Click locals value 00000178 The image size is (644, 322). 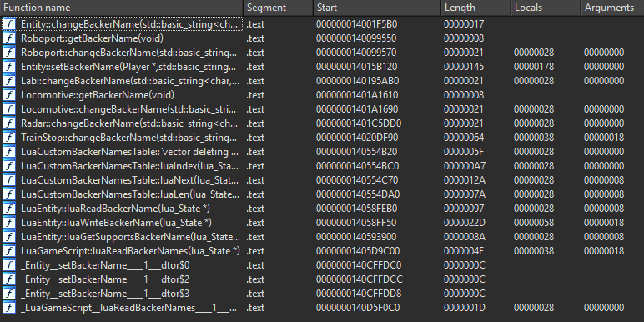534,67
